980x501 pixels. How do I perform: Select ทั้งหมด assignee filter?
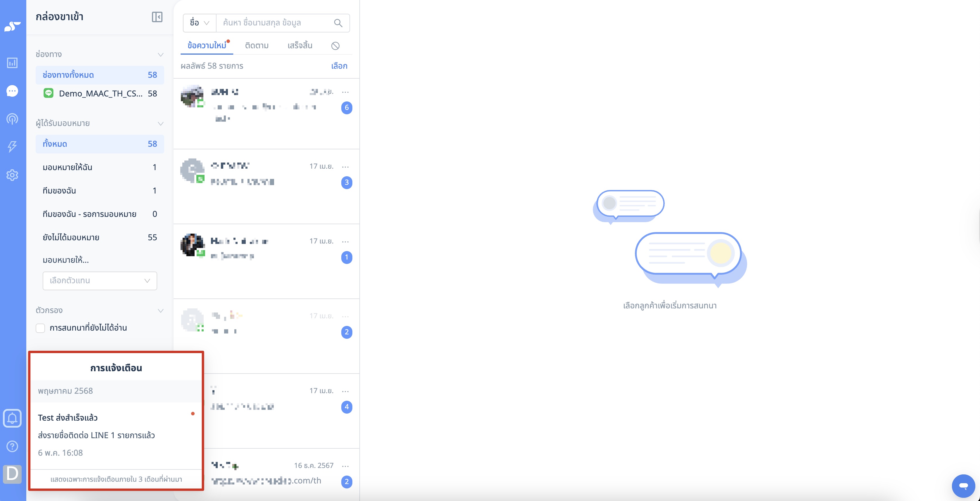[100, 144]
